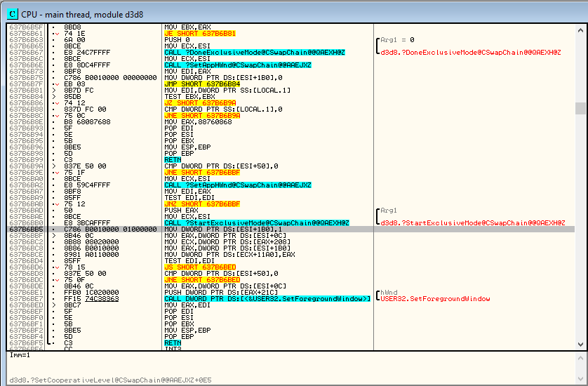The height and width of the screenshot is (386, 588).
Task: Select CALL ?SetAppHWnd instruction at 637B6B6E
Action: [238, 65]
